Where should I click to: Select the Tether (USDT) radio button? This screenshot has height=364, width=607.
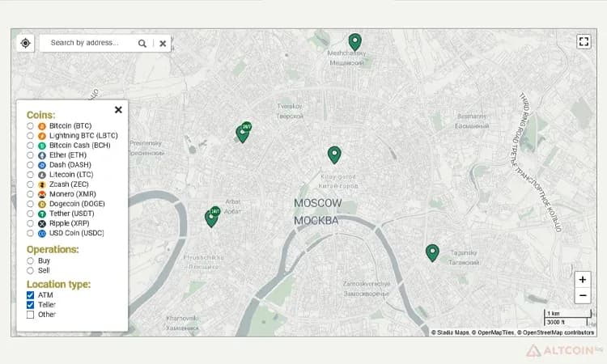point(30,214)
